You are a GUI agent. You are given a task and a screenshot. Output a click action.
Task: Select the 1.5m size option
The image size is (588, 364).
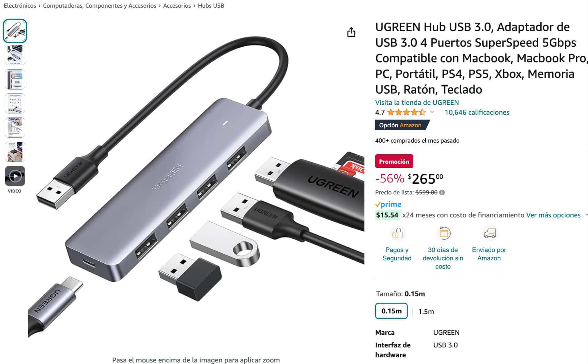click(x=426, y=312)
